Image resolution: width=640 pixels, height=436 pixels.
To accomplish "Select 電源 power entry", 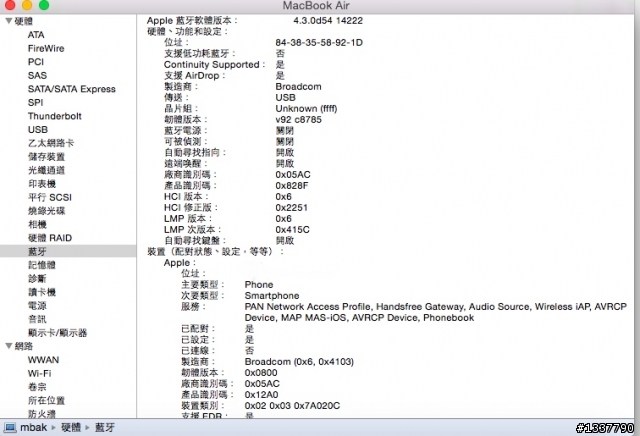I will (37, 305).
